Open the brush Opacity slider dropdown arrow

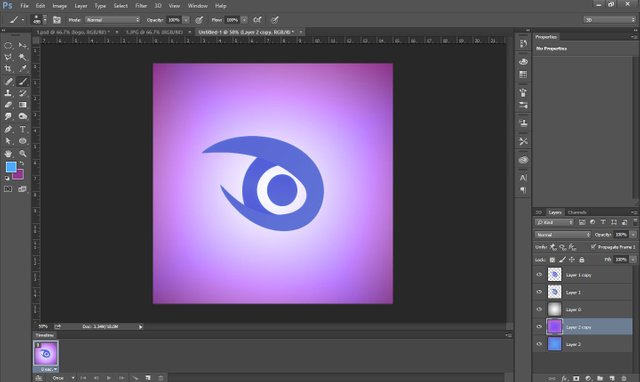[186, 20]
